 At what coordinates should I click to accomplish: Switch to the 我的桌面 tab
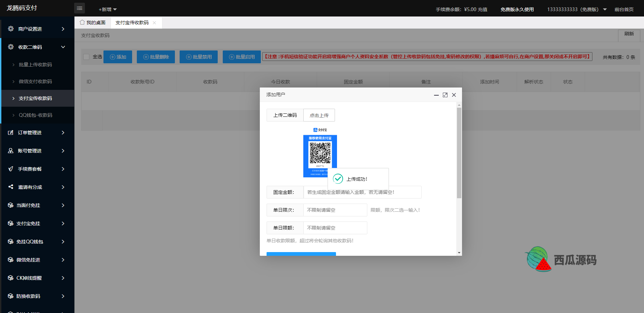coord(93,23)
